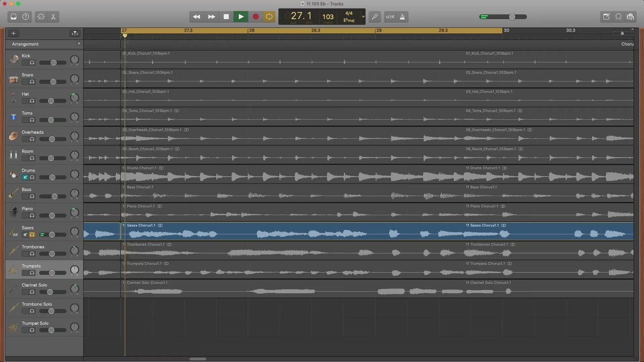The width and height of the screenshot is (644, 362).
Task: Toggle the metronome click
Action: pyautogui.click(x=401, y=17)
